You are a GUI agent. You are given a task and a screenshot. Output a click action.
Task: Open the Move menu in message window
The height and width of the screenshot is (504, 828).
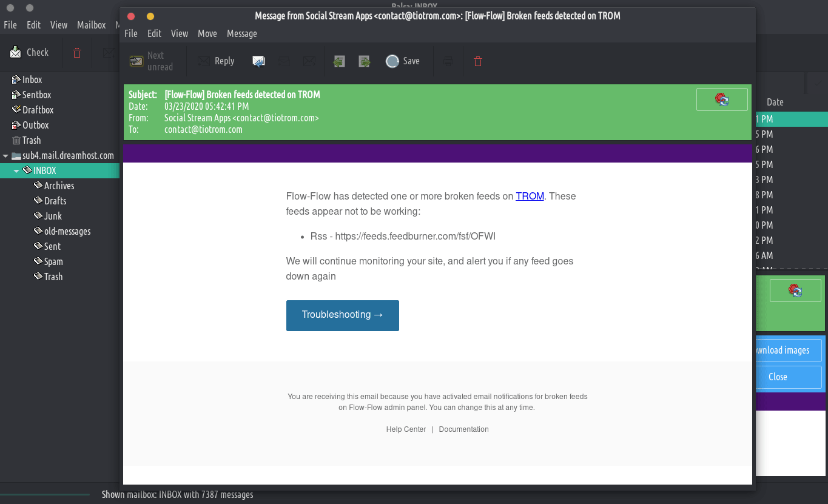(x=207, y=34)
